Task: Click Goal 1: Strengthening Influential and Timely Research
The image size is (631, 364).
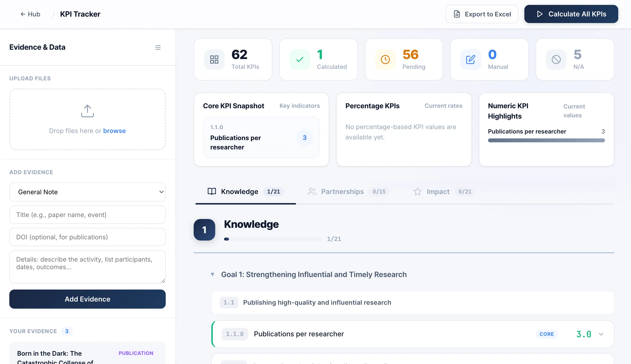Action: (x=314, y=275)
